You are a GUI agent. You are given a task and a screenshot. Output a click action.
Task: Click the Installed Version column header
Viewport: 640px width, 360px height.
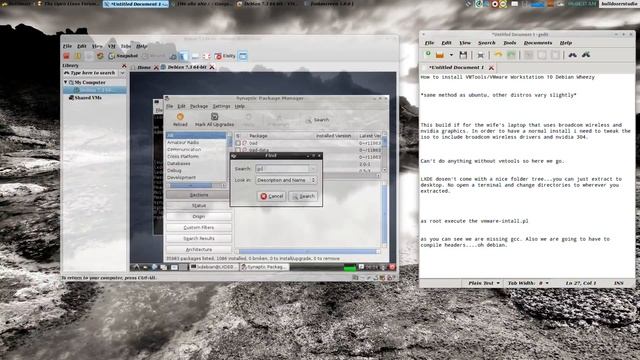click(335, 136)
